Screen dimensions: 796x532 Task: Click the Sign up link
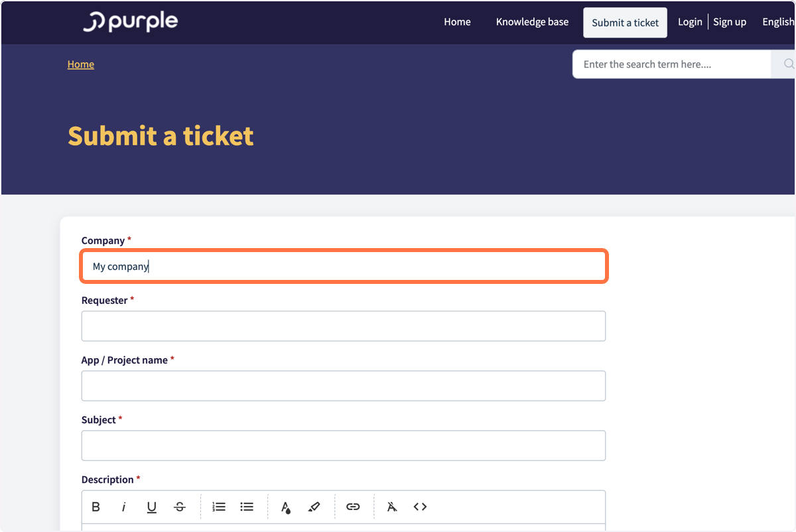730,22
